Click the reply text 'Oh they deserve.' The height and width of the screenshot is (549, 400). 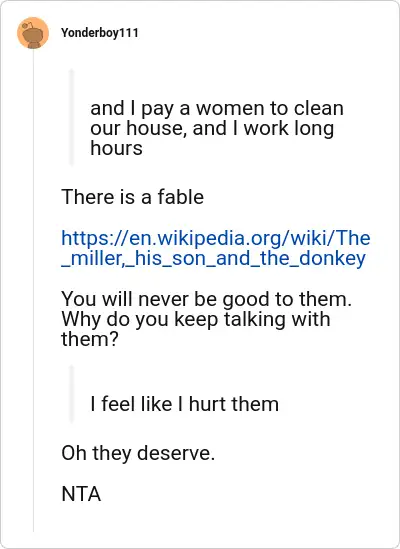[138, 453]
